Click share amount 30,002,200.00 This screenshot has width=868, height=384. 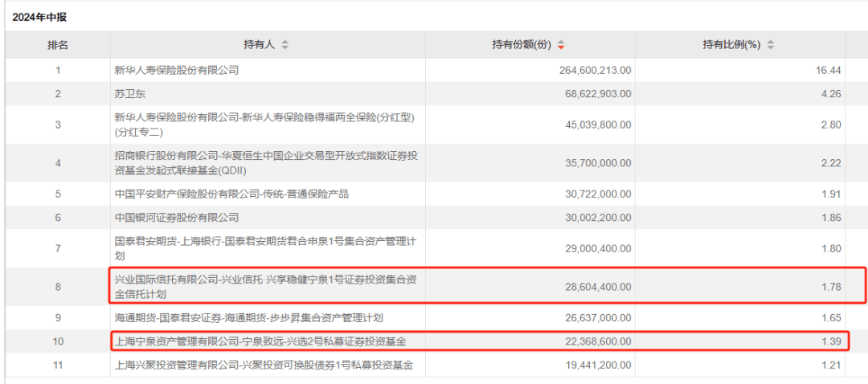pos(598,218)
